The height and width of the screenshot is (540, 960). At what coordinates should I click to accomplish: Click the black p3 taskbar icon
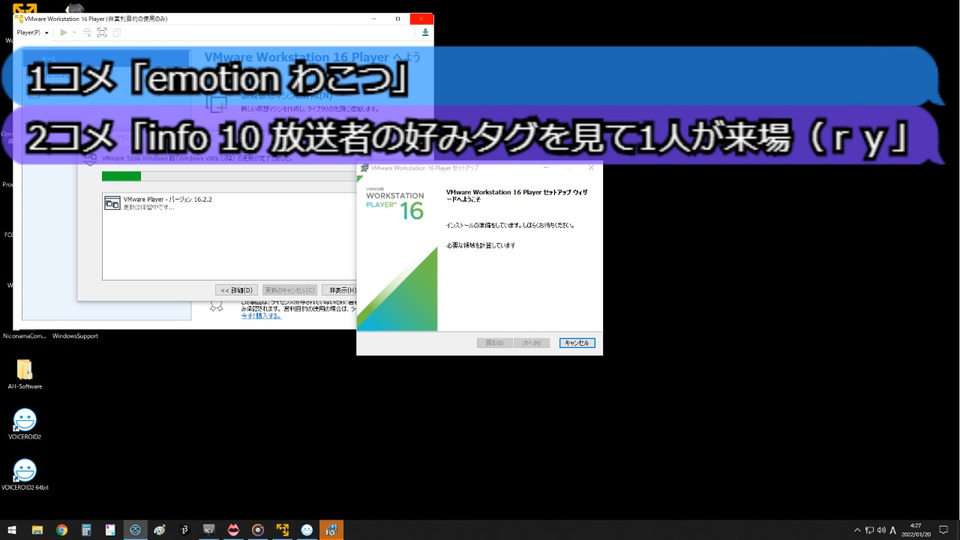click(184, 530)
